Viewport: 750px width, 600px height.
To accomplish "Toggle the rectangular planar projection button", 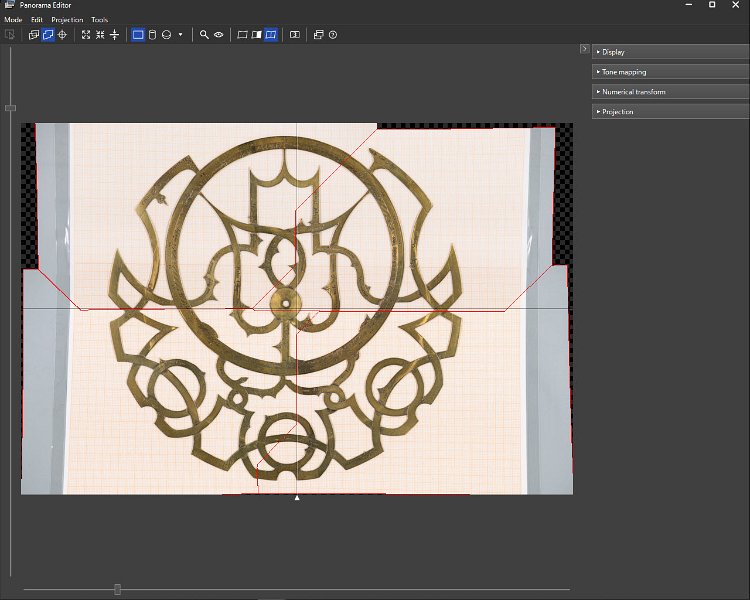I will (138, 35).
